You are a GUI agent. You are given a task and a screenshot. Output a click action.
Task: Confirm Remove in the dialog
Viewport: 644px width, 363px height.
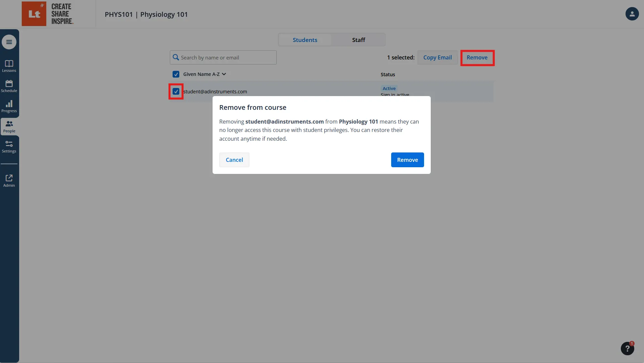click(407, 160)
